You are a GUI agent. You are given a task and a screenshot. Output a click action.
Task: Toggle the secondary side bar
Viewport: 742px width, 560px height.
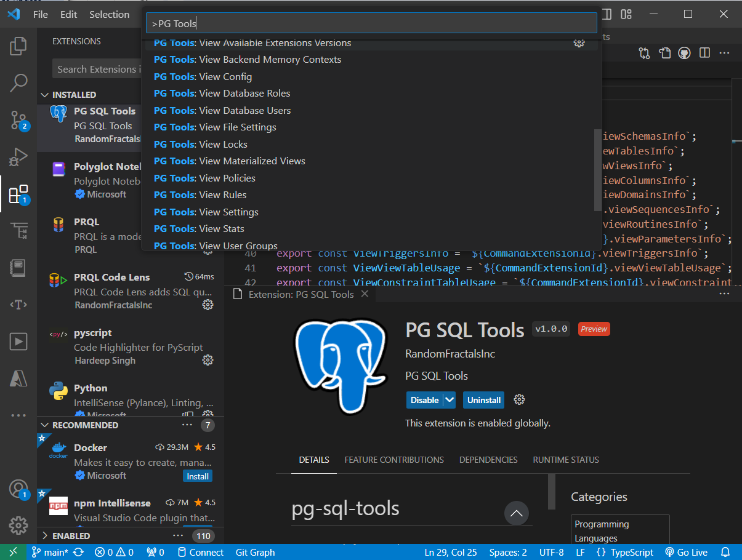607,14
